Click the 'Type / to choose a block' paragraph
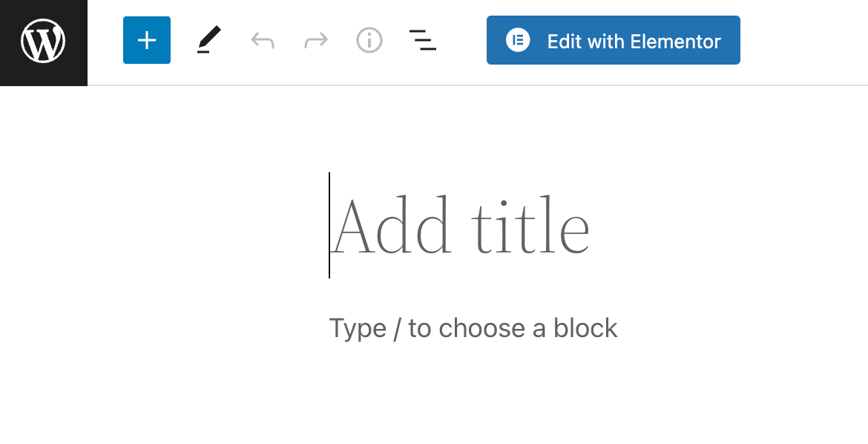 coord(473,327)
